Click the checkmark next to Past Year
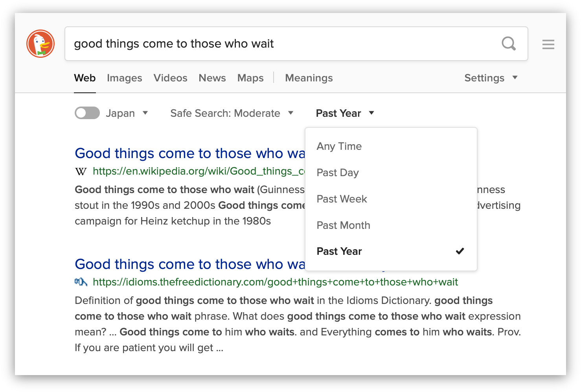The image size is (581, 392). (x=460, y=251)
